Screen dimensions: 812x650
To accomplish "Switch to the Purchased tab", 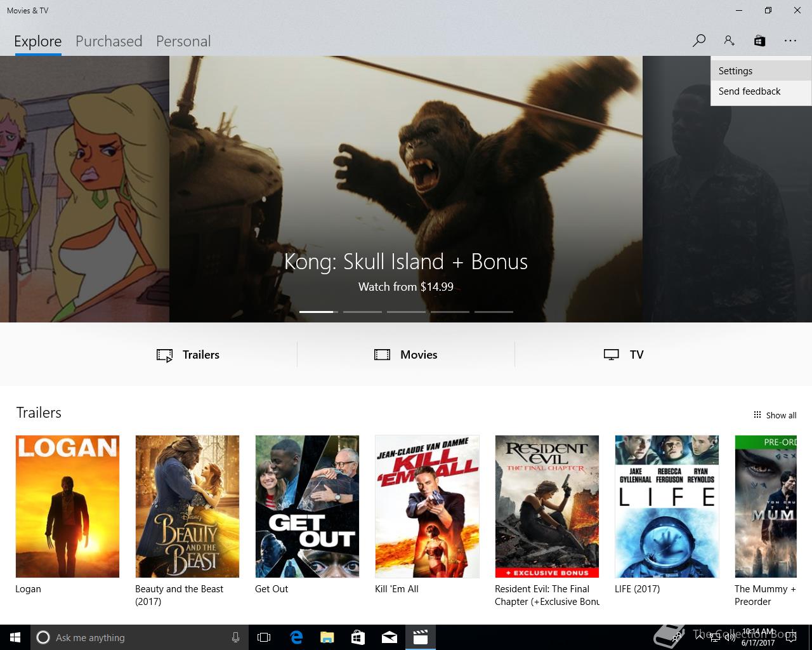I will [x=109, y=41].
